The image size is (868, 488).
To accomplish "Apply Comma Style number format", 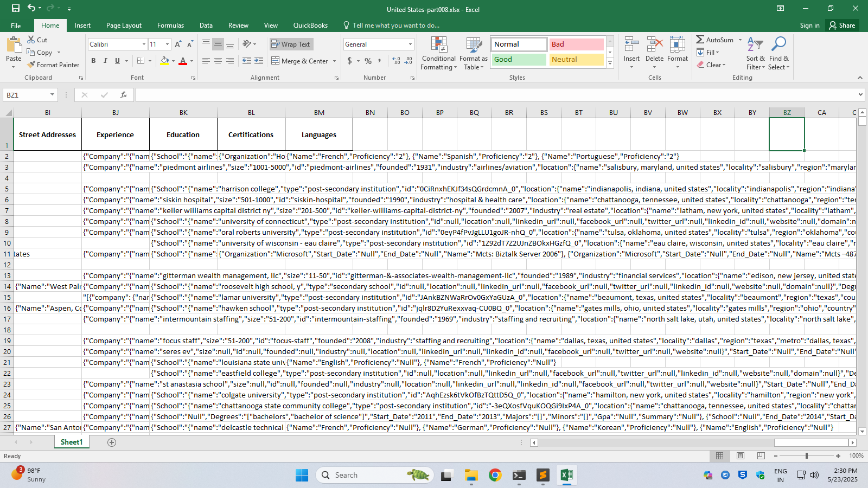I will pyautogui.click(x=380, y=61).
